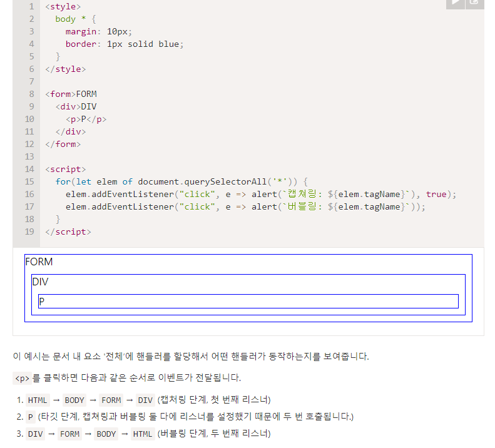Screen dimensions: 495x448
Task: Click the closing '</form>' tag line
Action: point(63,145)
